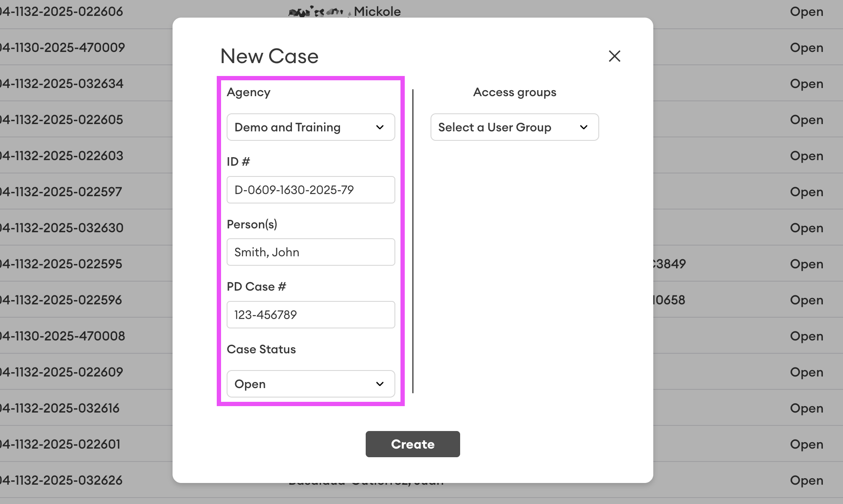
Task: Click the Person(s) field with Smith, John
Action: [311, 252]
